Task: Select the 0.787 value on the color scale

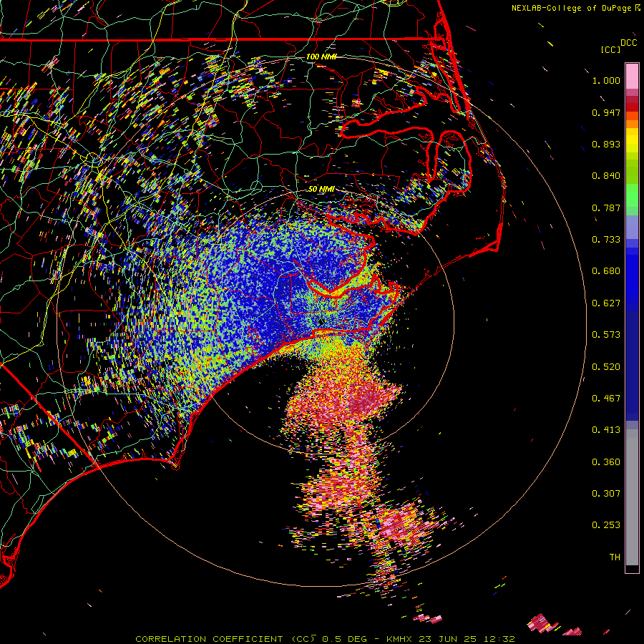Action: click(606, 208)
